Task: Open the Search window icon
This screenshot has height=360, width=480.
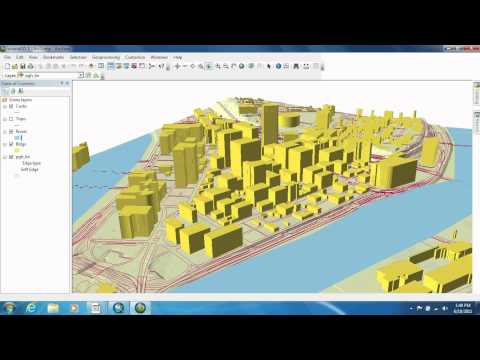Action: tap(126, 66)
